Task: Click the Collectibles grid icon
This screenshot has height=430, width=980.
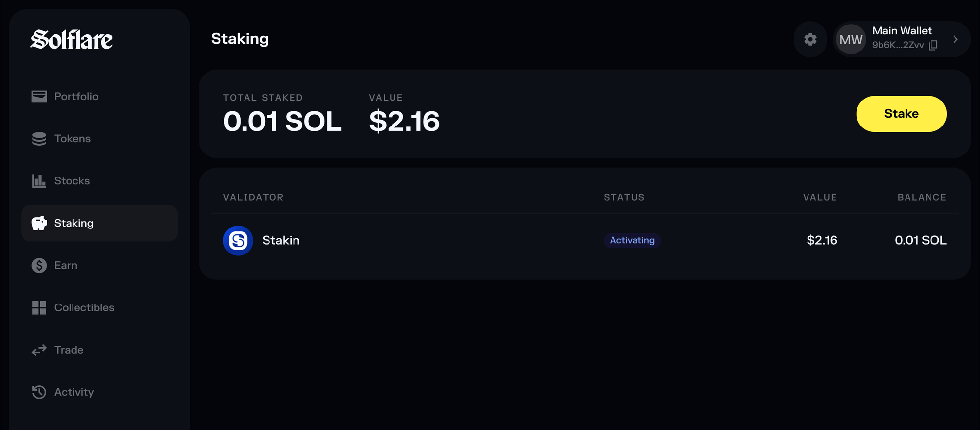Action: 39,307
